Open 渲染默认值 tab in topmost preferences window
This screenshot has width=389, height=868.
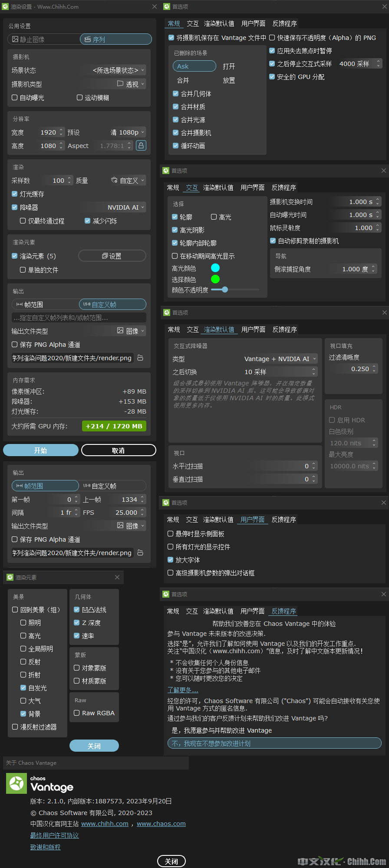[219, 23]
